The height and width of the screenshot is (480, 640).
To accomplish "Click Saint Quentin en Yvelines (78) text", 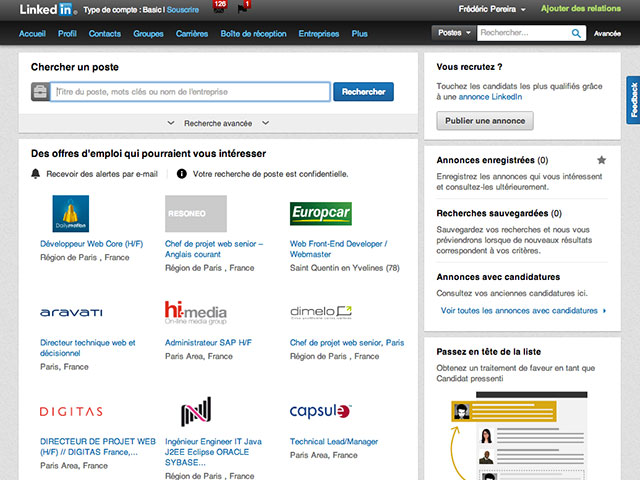I will pos(344,268).
